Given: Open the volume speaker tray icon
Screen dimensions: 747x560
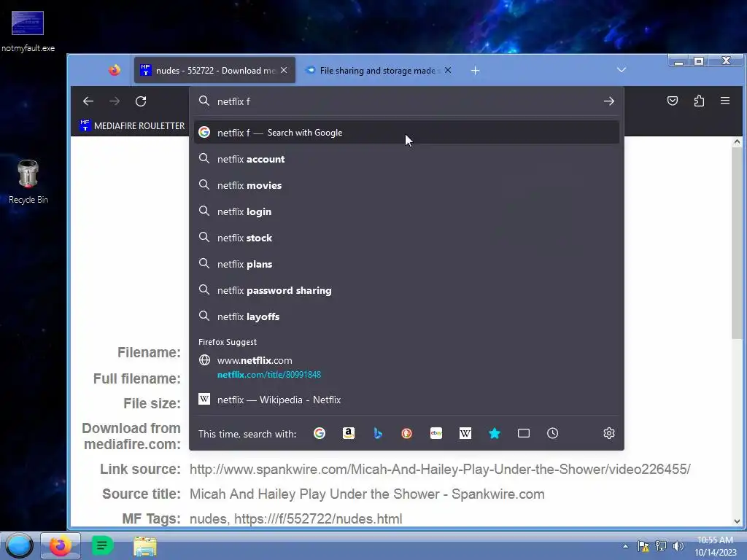Looking at the screenshot, I should click(678, 546).
